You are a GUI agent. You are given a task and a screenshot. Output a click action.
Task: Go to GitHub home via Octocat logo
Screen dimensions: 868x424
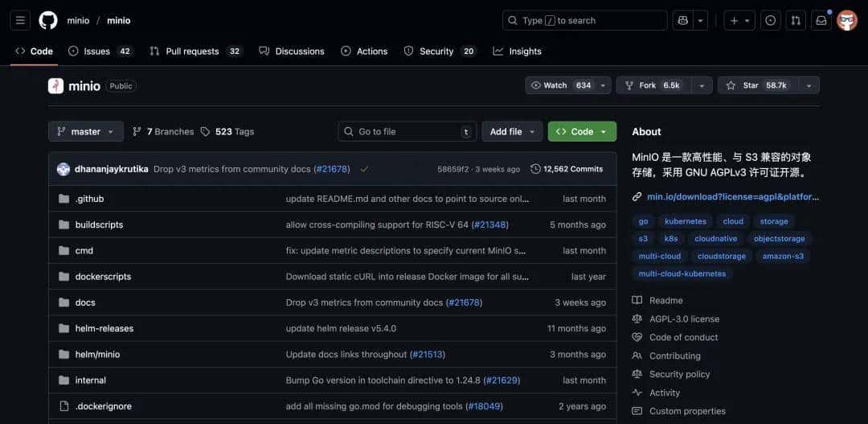click(x=48, y=20)
